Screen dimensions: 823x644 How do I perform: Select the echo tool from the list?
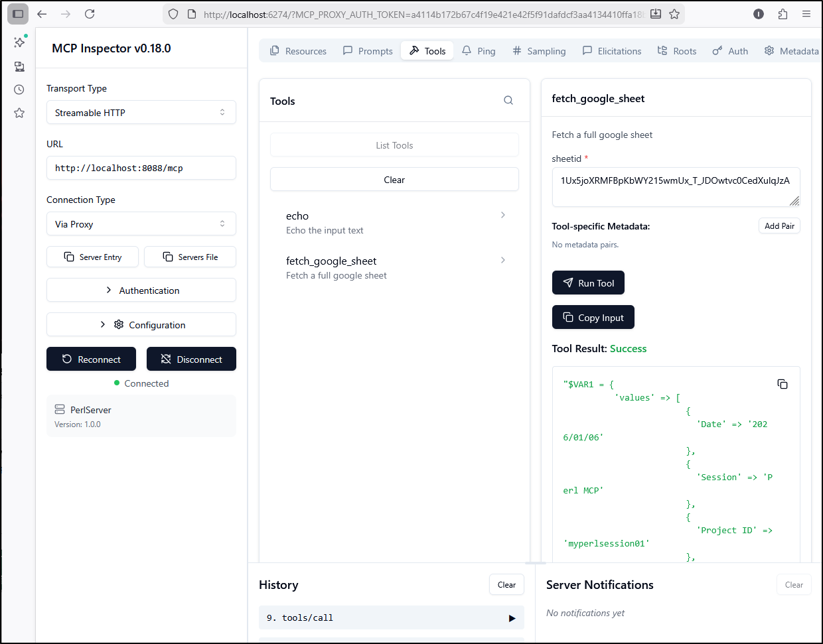394,223
